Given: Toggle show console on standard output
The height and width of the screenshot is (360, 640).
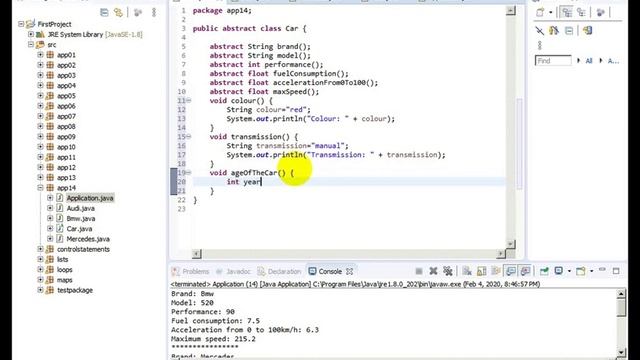Looking at the screenshot, I should (511, 271).
